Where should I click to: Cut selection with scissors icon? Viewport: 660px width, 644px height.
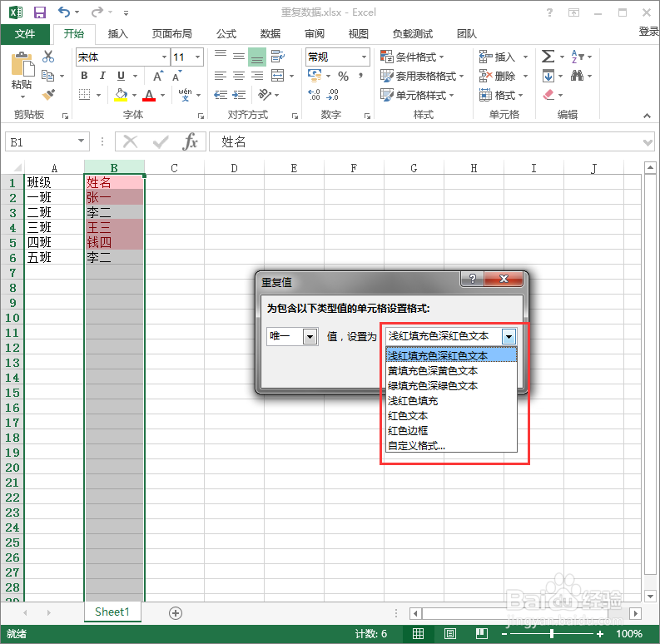coord(48,57)
